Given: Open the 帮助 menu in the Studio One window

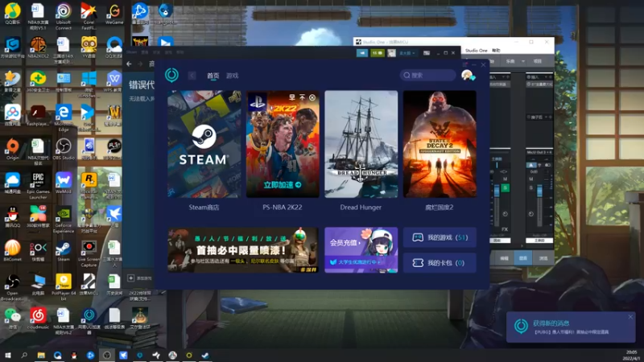Looking at the screenshot, I should coord(496,51).
